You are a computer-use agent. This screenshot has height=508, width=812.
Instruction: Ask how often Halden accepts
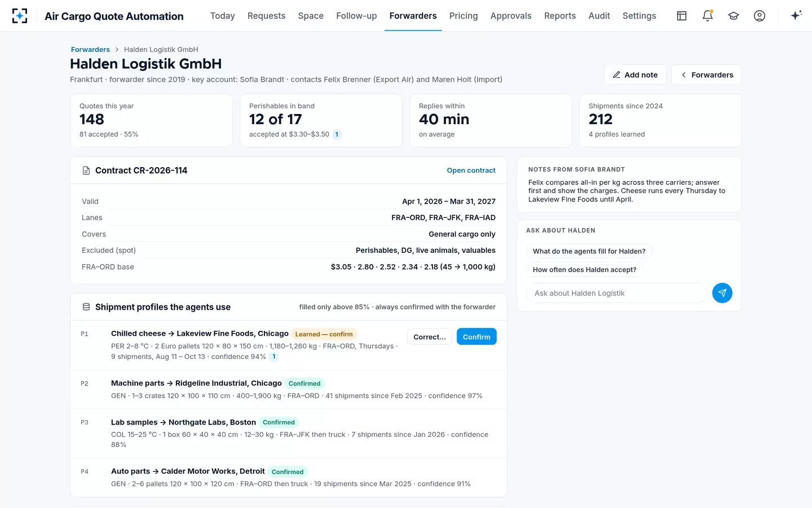(x=585, y=270)
